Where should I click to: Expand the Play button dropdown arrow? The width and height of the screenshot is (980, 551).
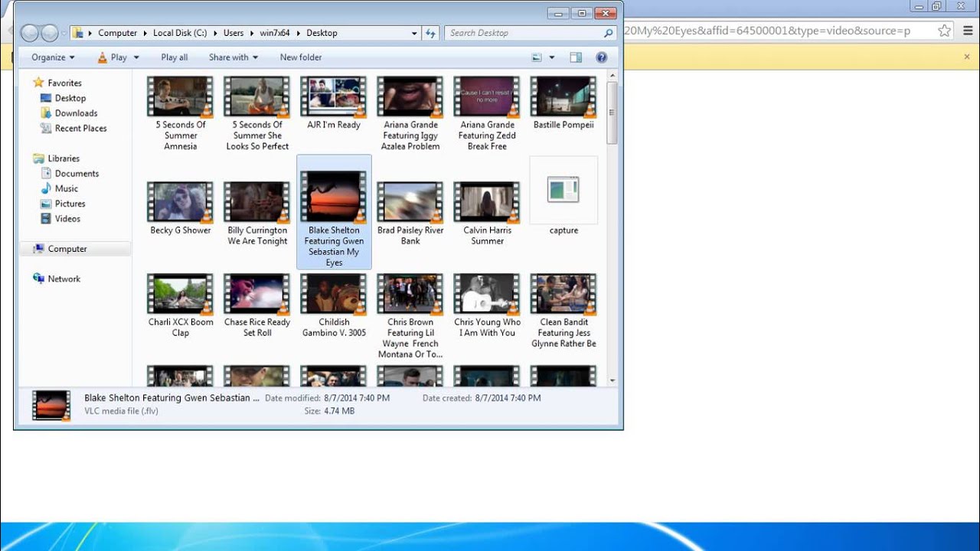pos(136,57)
